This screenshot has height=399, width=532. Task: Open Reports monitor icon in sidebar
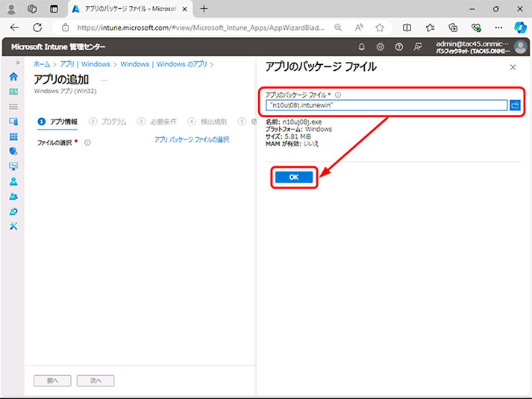pos(13,166)
